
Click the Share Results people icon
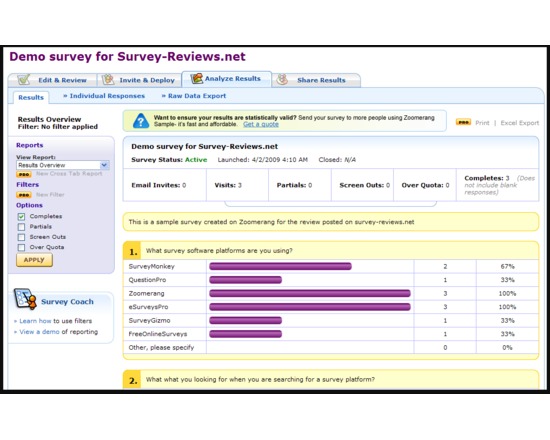pos(282,80)
